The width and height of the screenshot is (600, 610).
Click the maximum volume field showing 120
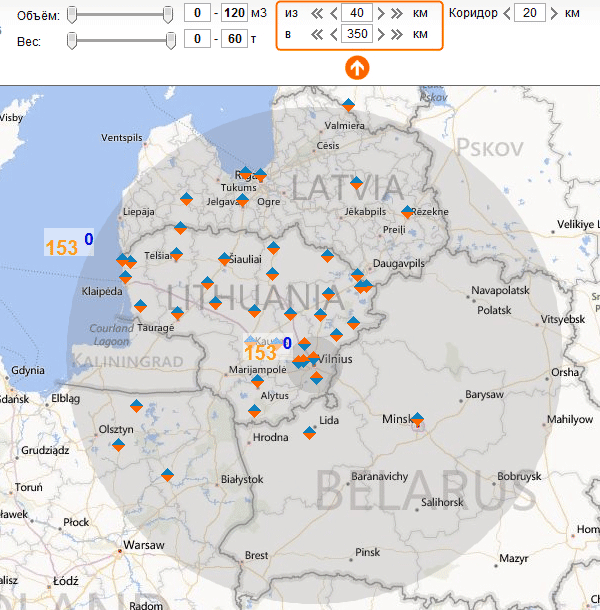(233, 14)
